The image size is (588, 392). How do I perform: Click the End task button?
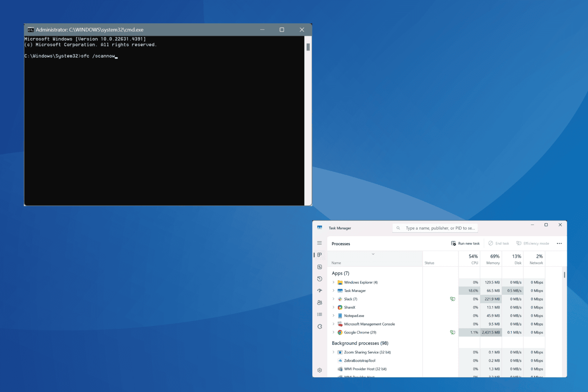point(498,243)
